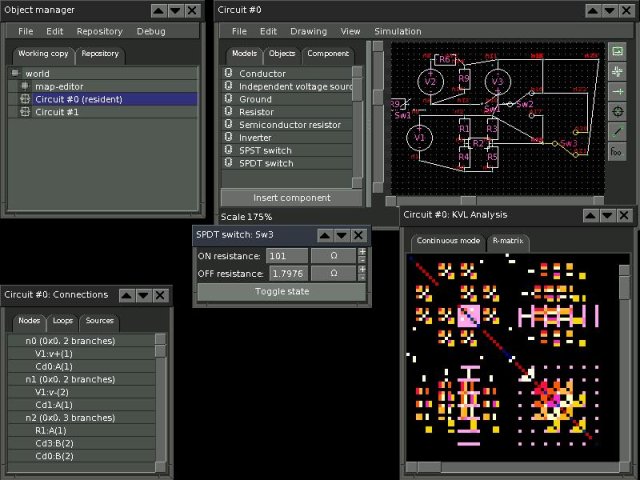Click the ON resistance value field
This screenshot has height=480, width=640.
click(x=287, y=256)
